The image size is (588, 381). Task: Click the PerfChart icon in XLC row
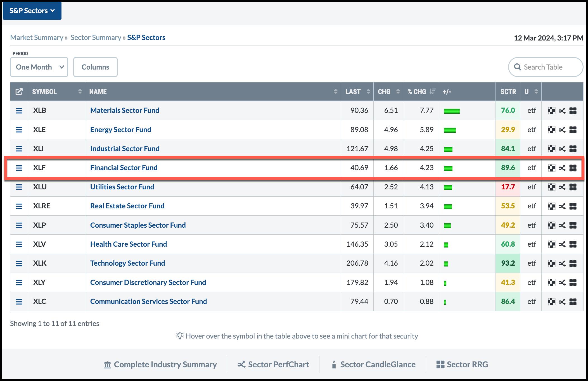click(562, 302)
